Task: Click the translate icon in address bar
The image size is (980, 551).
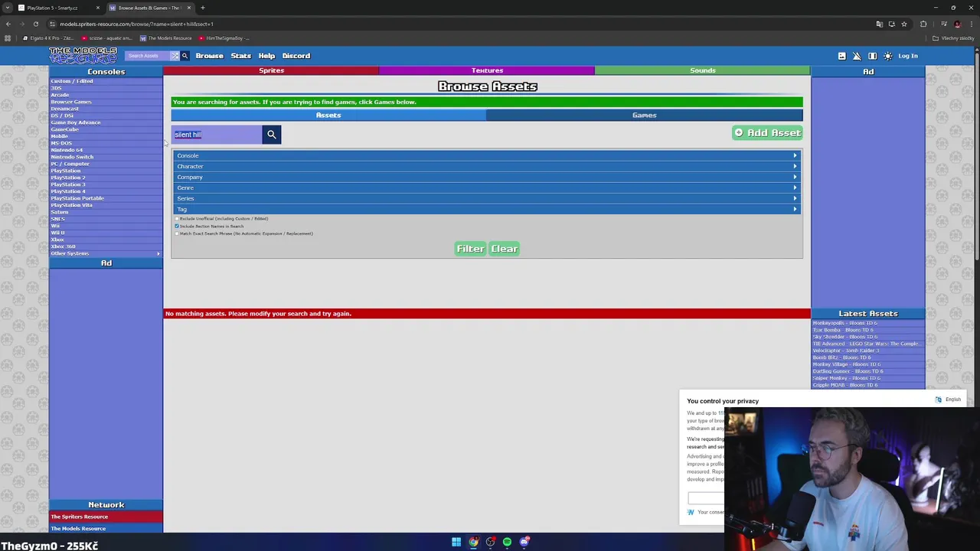Action: pos(879,24)
